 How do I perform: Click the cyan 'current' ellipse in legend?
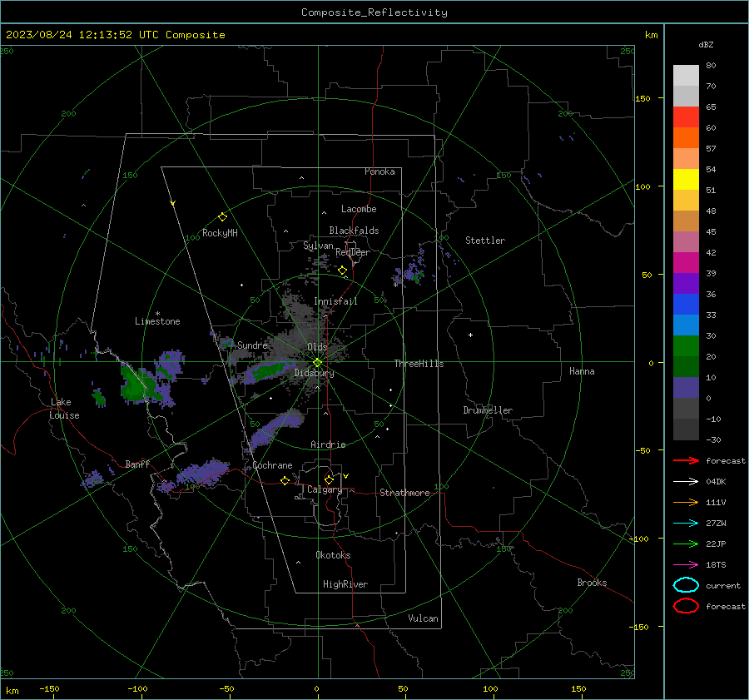click(686, 585)
